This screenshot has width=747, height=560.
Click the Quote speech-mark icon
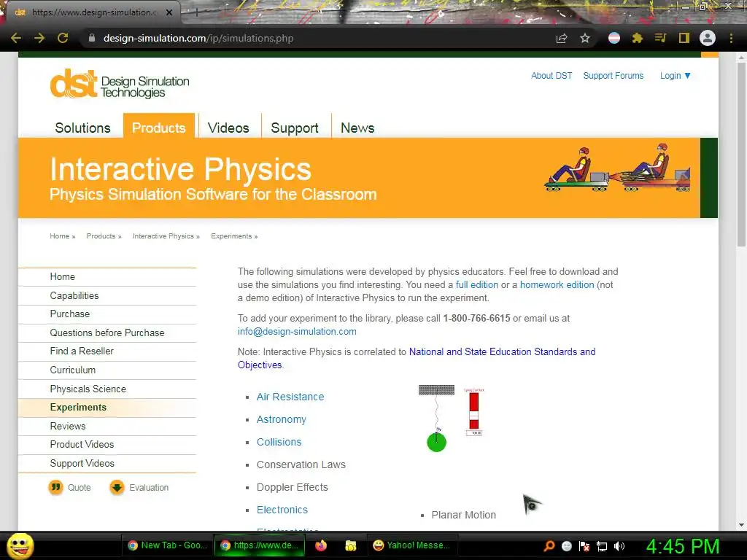pos(55,487)
